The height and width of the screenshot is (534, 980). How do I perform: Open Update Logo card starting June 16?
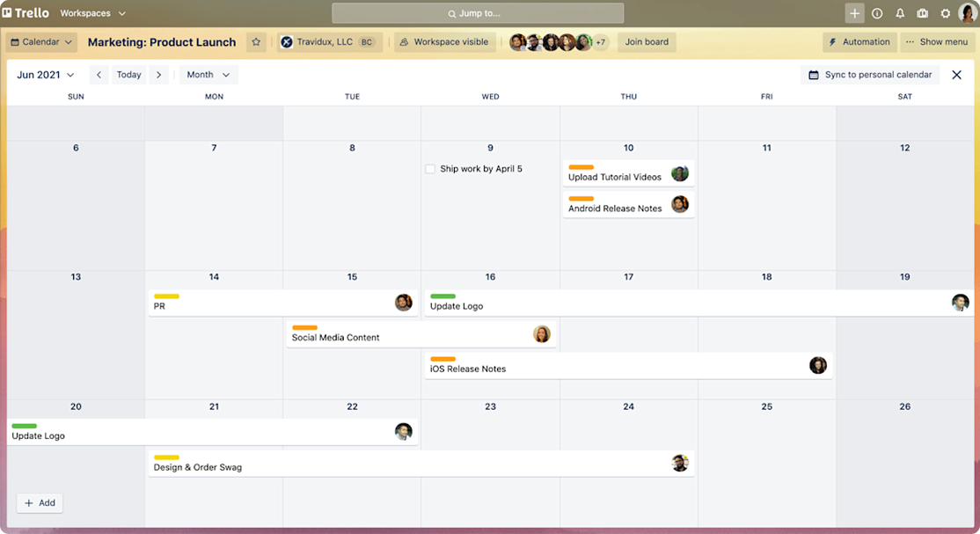[x=699, y=303]
